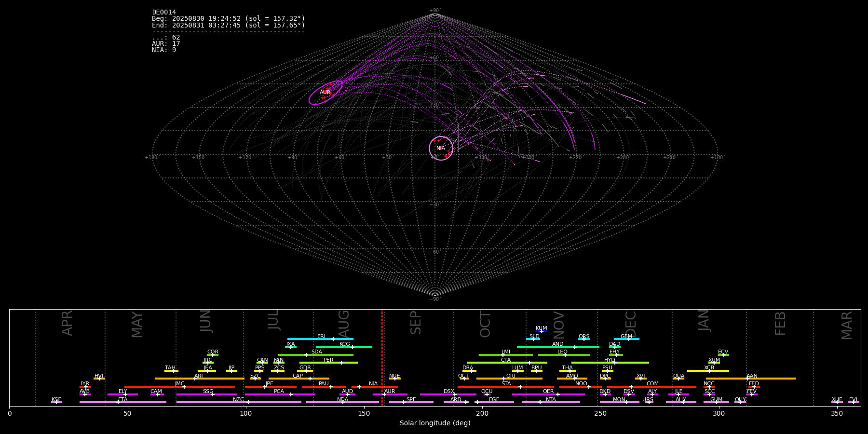Click the NIA radiant circle on the sky map
This screenshot has height=434, width=868.
(x=441, y=148)
